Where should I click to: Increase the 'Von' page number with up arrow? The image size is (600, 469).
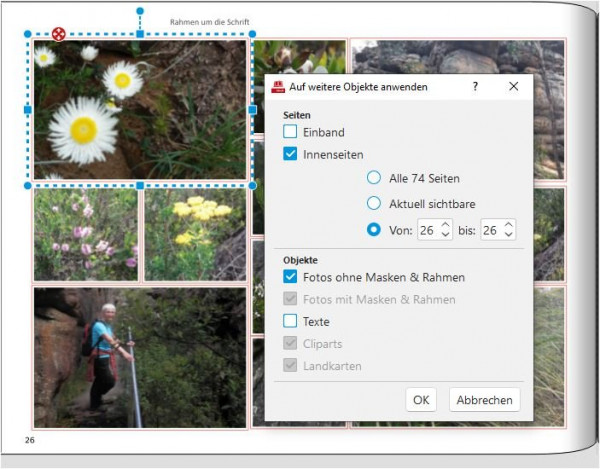445,225
